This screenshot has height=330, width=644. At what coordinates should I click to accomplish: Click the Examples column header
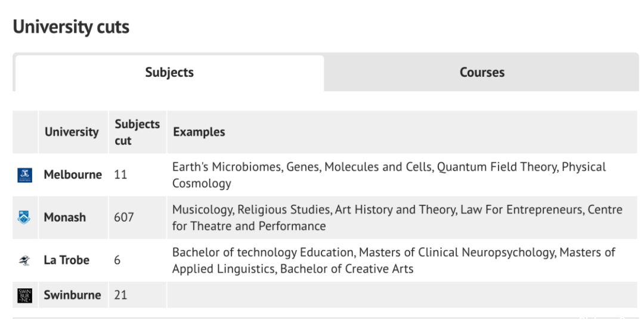pos(199,132)
